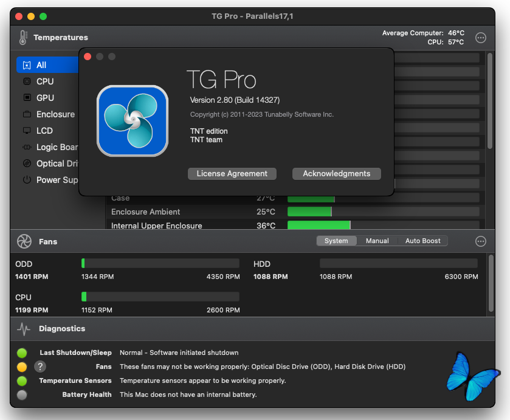
Task: Click green status dot for Last Shutdown/Sleep
Action: 22,353
